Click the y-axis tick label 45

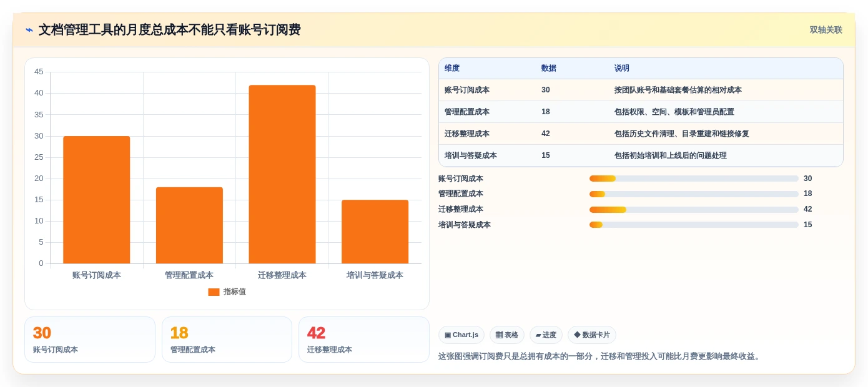39,72
